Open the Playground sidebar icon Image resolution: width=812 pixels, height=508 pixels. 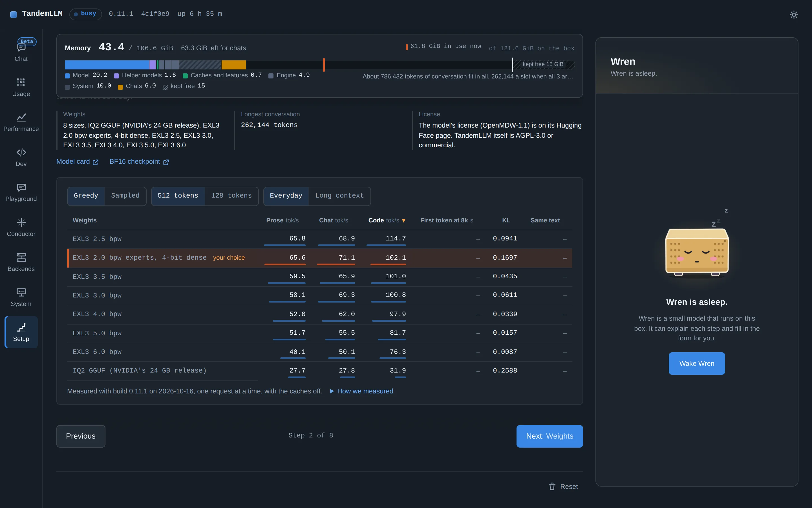pos(21,187)
